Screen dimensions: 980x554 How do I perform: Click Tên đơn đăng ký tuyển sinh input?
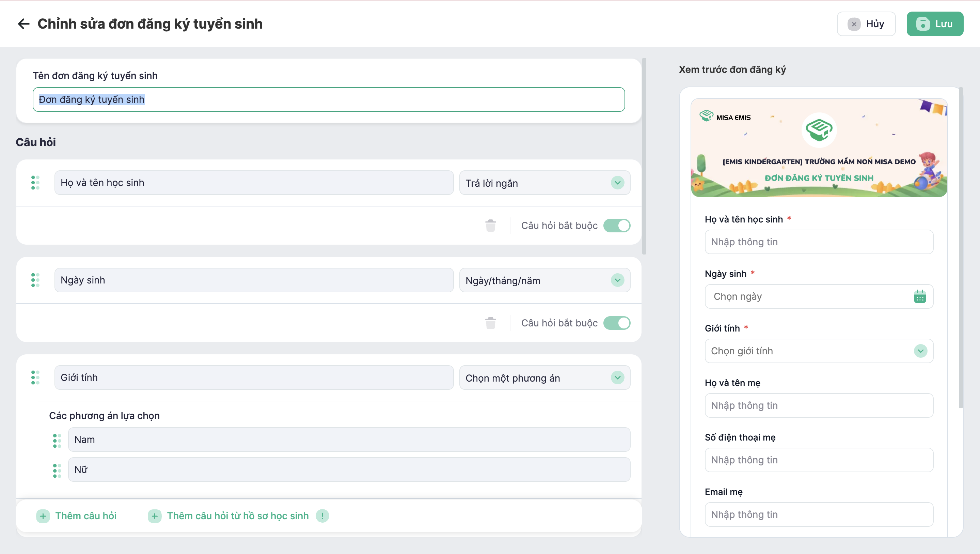[328, 99]
